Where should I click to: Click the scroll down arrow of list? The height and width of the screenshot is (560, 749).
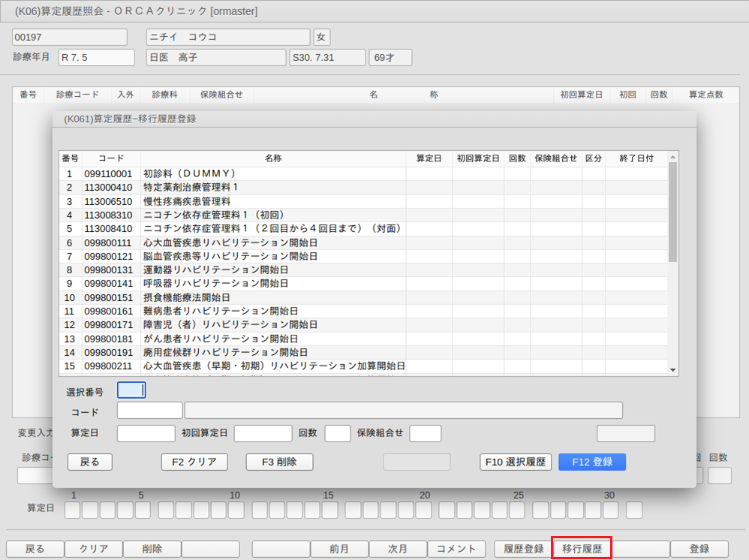672,370
